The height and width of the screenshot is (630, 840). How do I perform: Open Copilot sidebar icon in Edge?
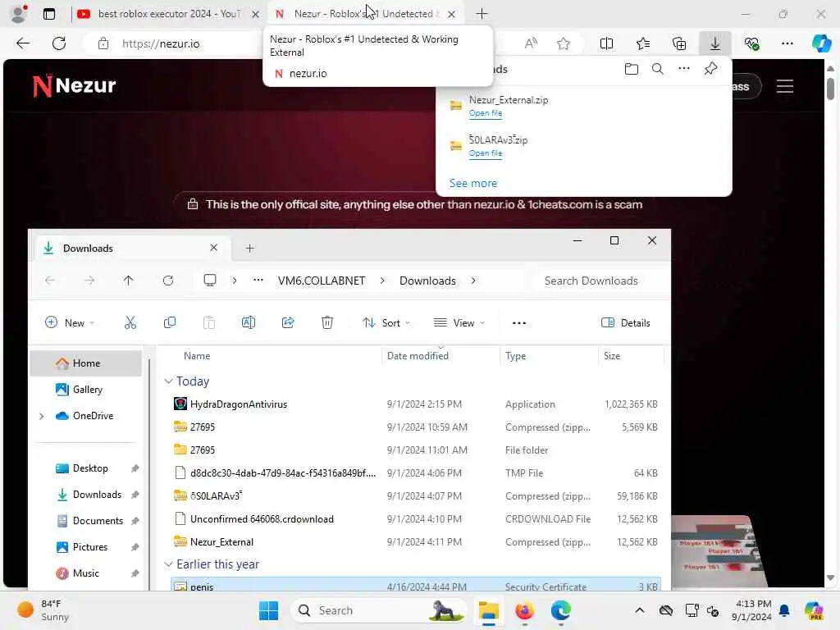point(820,43)
